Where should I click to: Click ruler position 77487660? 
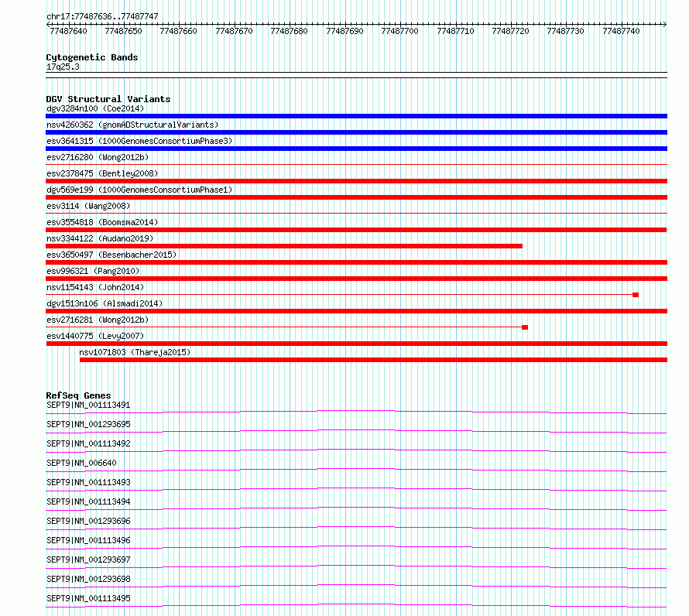coord(178,31)
